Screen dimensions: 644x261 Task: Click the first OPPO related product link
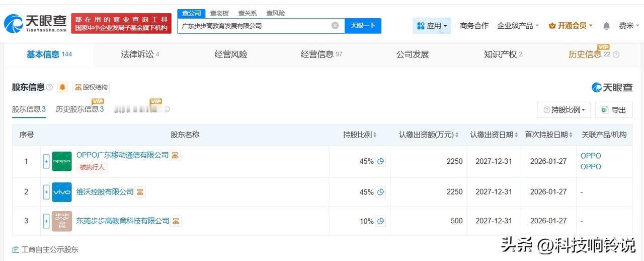click(x=591, y=156)
